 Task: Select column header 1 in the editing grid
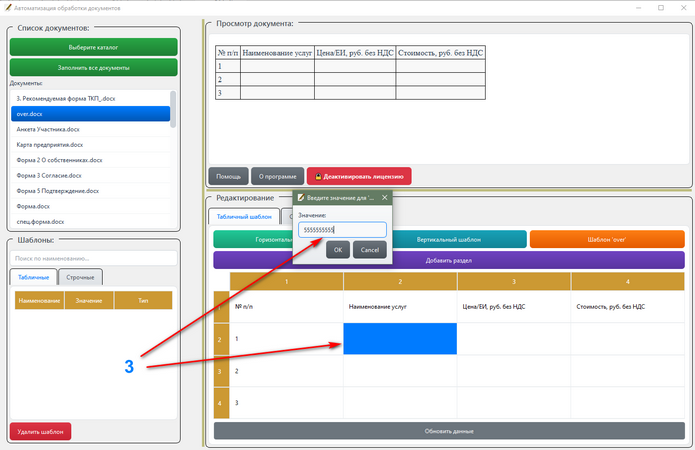click(x=286, y=282)
